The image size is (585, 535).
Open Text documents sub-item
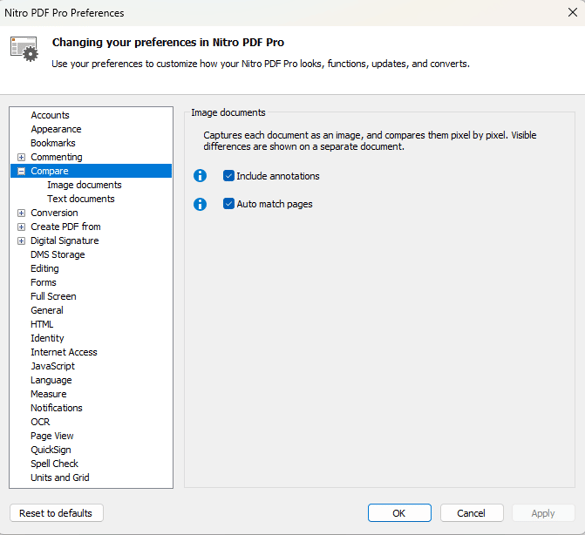81,199
